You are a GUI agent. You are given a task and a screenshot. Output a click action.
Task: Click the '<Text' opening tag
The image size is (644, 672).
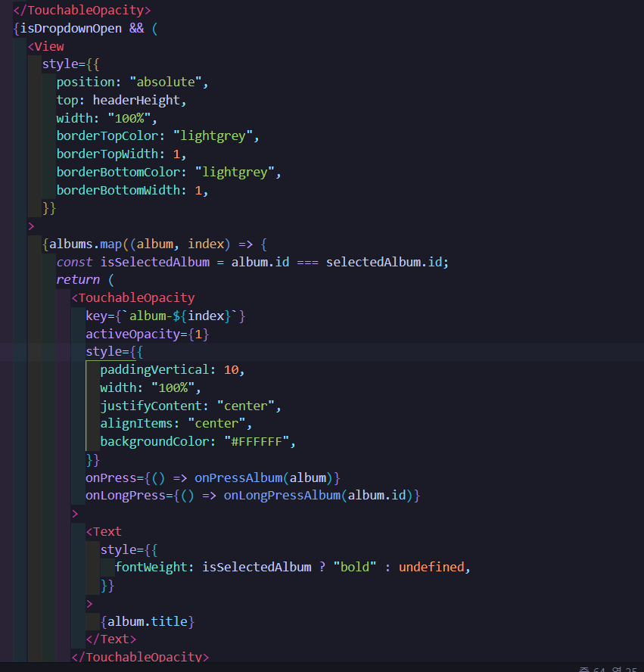click(104, 532)
